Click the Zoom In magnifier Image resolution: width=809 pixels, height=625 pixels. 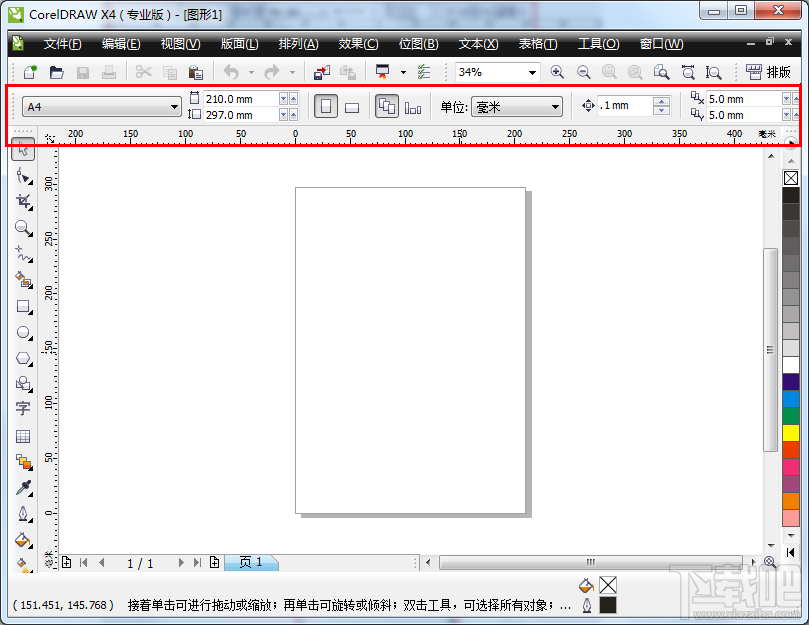coord(557,72)
